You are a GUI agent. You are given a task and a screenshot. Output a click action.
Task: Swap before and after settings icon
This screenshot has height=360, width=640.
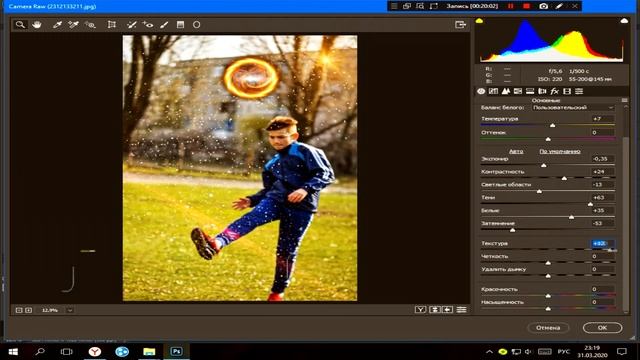(435, 310)
